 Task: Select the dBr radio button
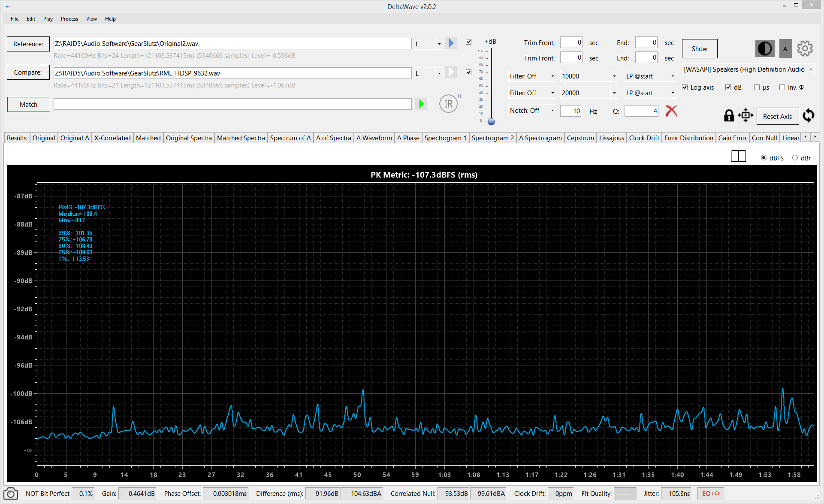795,158
